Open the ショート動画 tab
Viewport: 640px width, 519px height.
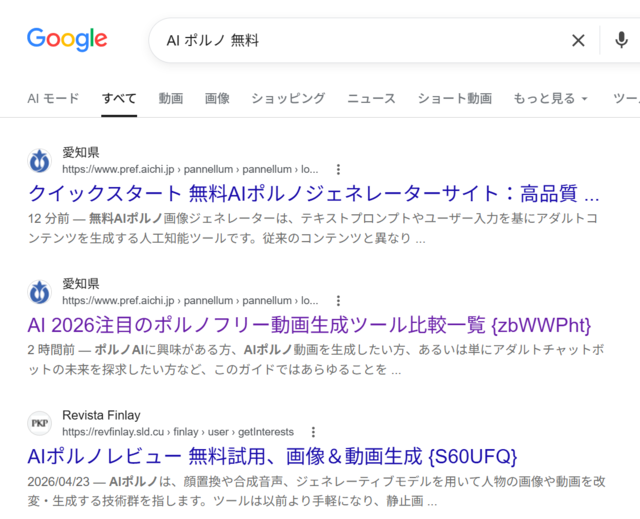coord(454,98)
